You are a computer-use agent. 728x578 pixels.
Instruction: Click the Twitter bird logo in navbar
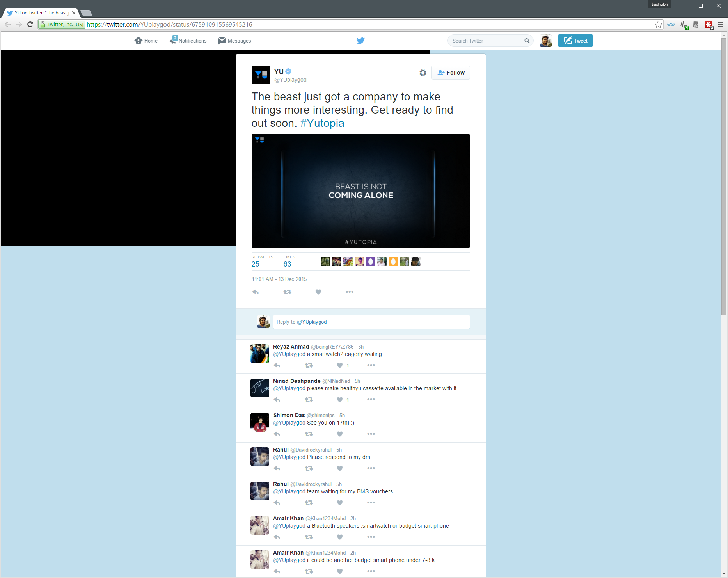360,41
